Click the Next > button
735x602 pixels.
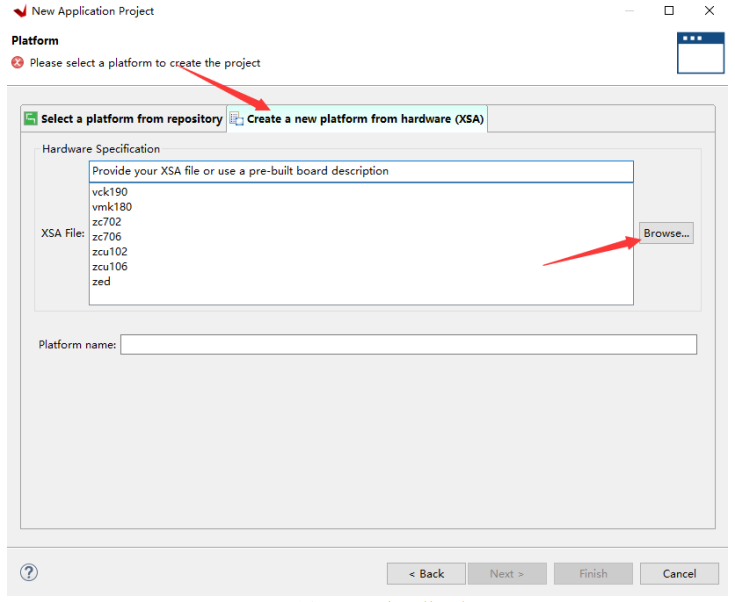pyautogui.click(x=507, y=573)
